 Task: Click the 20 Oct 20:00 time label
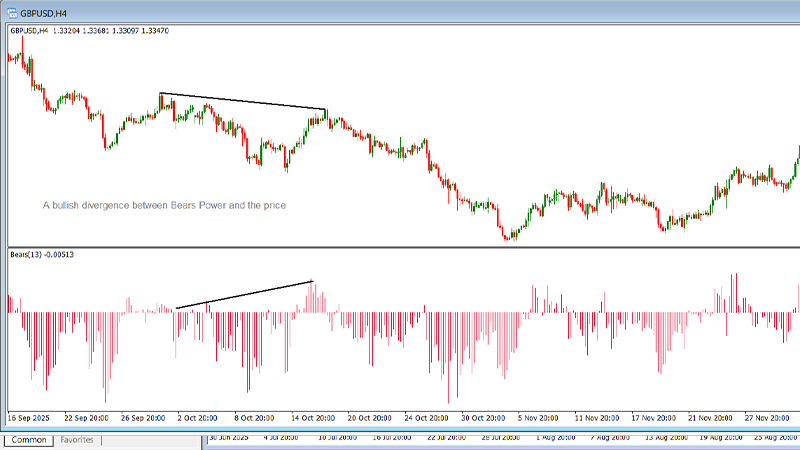pos(369,418)
